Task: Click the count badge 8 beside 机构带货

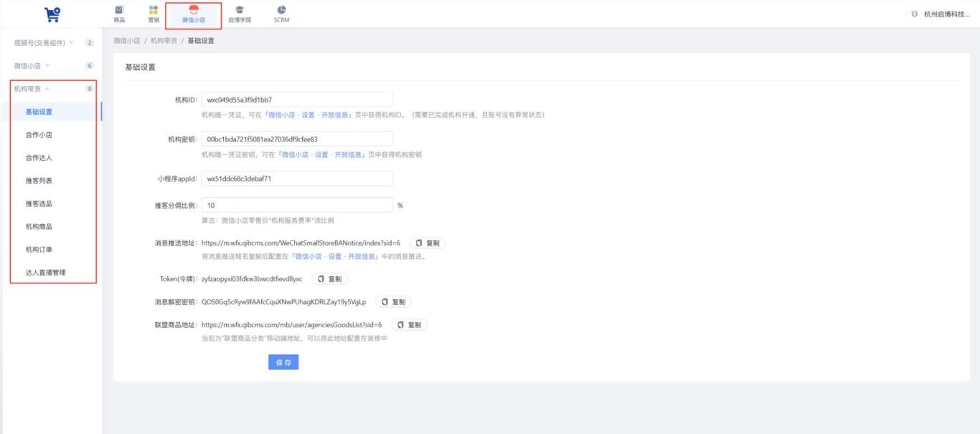Action: (90, 89)
